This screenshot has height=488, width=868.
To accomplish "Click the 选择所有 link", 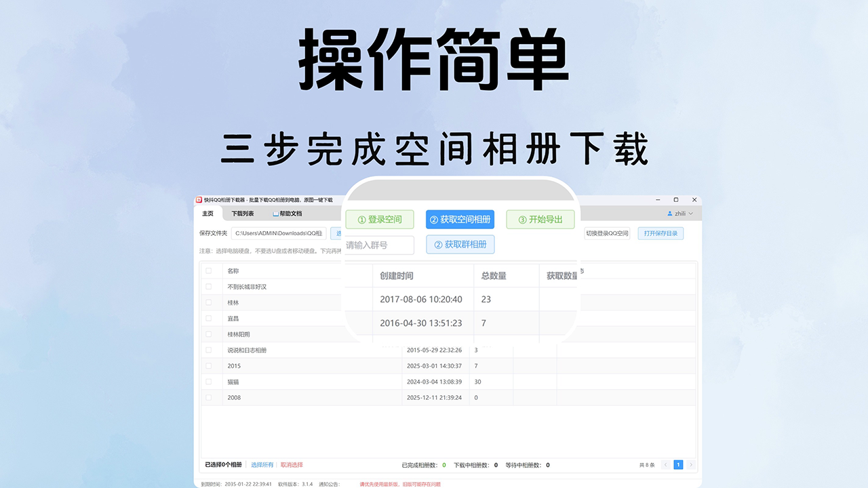I will [262, 465].
